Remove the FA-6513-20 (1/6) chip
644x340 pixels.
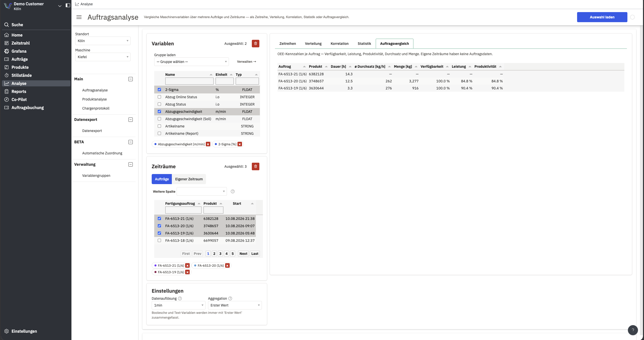coord(227,266)
